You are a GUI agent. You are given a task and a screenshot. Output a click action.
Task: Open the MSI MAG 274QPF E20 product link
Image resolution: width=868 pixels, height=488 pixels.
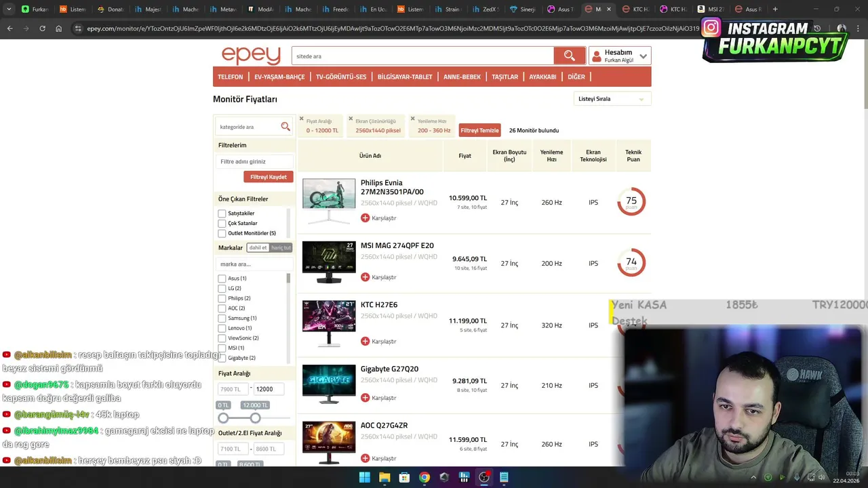coord(397,245)
